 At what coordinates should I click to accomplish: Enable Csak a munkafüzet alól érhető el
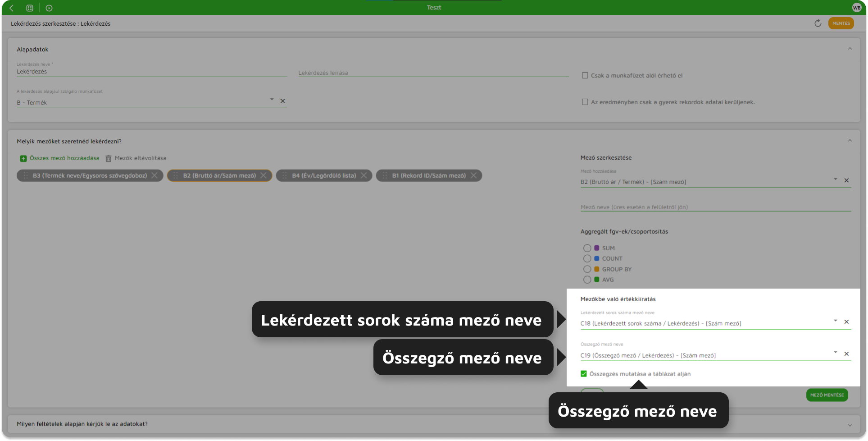click(x=585, y=75)
